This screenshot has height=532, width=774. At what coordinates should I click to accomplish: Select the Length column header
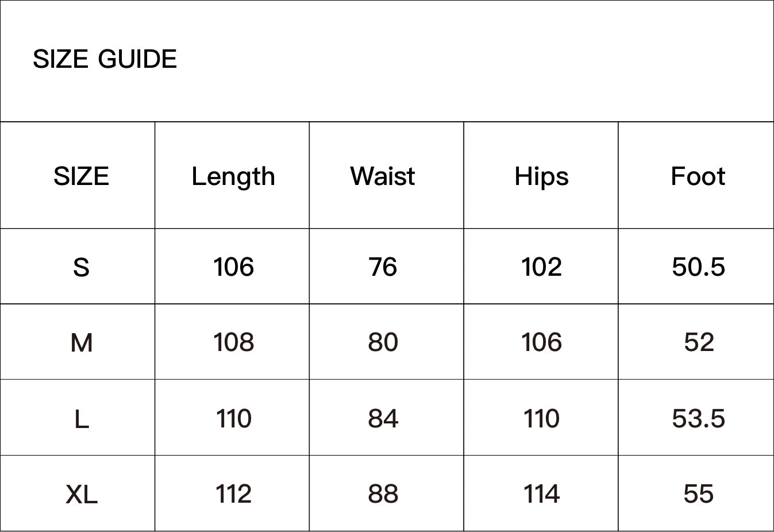point(233,176)
